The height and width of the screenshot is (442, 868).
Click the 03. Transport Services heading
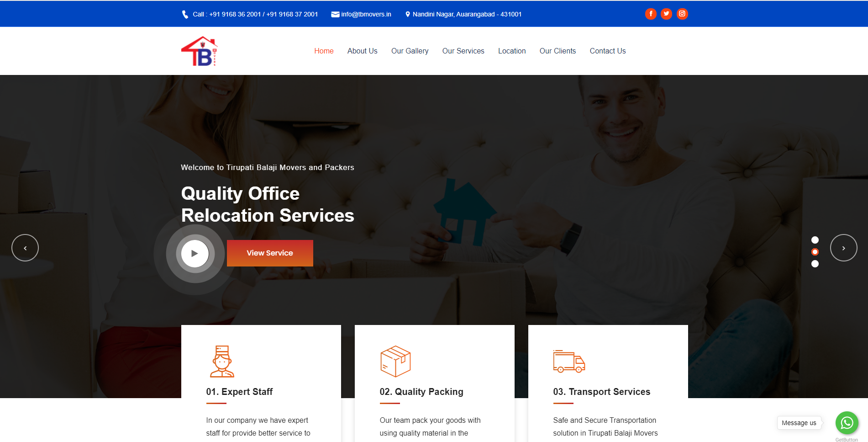(x=602, y=392)
